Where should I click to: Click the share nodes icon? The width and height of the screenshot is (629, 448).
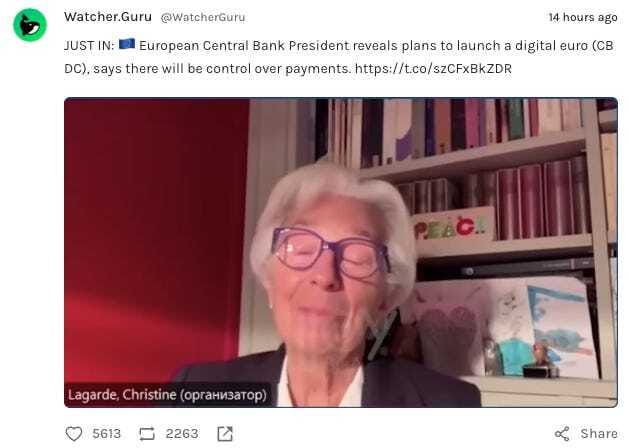click(x=562, y=434)
